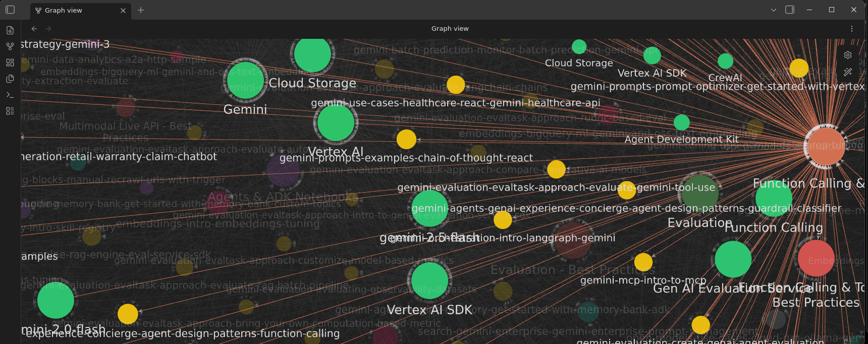This screenshot has height=344, width=868.
Task: Select the green Function Calling node
Action: pyautogui.click(x=774, y=198)
